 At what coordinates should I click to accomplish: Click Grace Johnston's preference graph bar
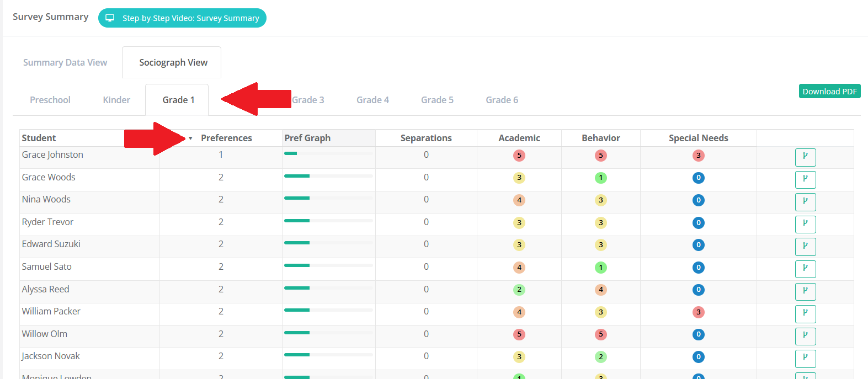click(x=328, y=153)
